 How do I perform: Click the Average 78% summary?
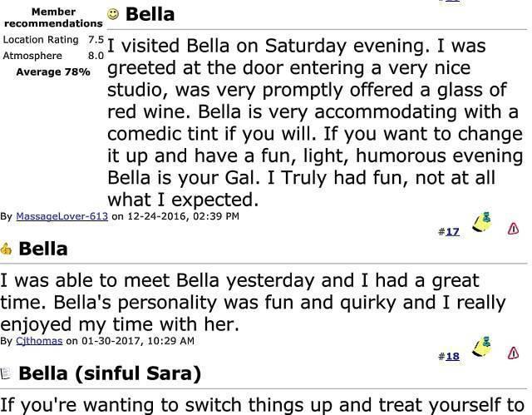point(52,72)
